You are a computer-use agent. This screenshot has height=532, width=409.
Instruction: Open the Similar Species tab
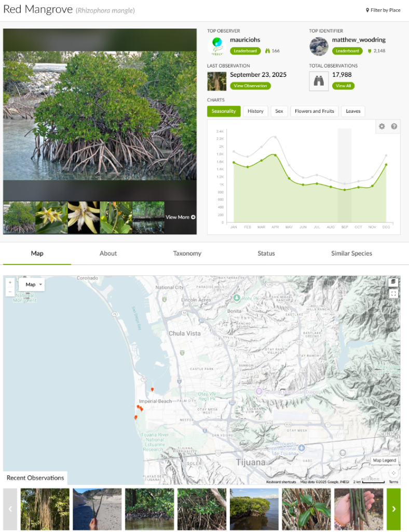point(351,254)
